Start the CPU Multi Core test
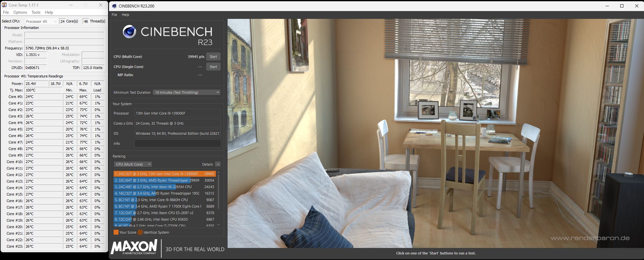This screenshot has height=260, width=644. (x=213, y=57)
